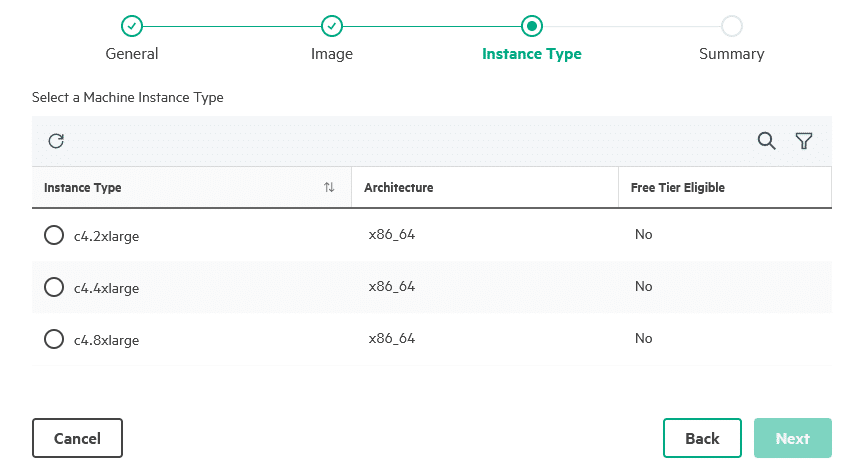
Task: Click the Instance Type column header text
Action: tap(83, 187)
